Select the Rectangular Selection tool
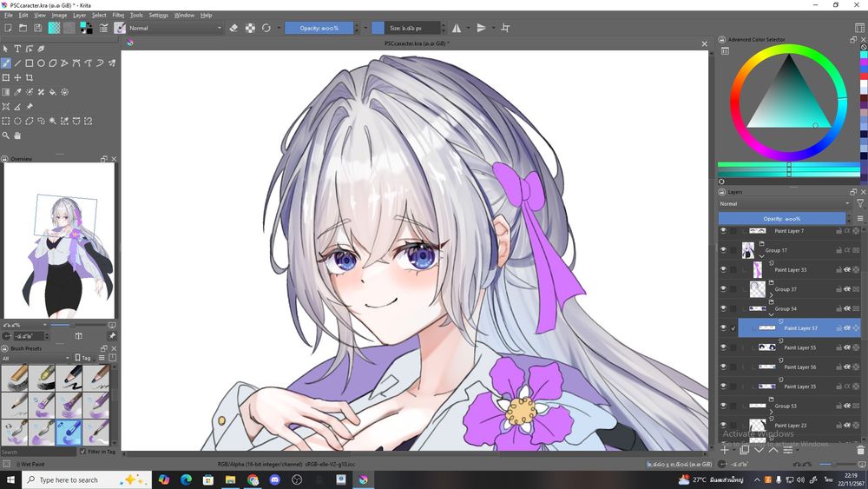The height and width of the screenshot is (489, 868). [x=5, y=121]
